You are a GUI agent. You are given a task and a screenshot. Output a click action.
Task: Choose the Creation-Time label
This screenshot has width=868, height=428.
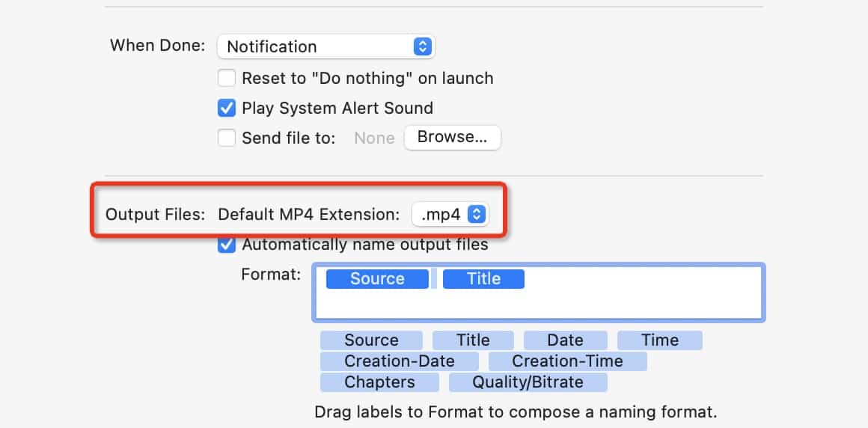pyautogui.click(x=567, y=361)
